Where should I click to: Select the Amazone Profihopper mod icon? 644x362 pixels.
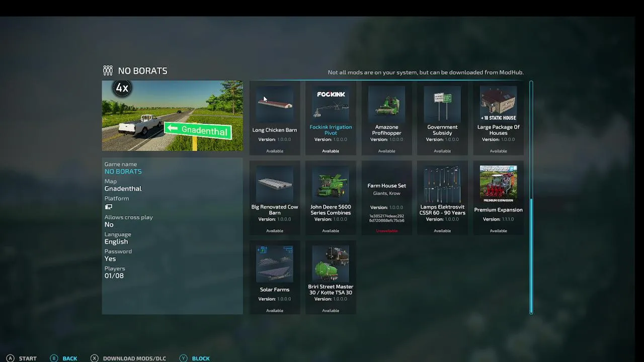click(386, 104)
